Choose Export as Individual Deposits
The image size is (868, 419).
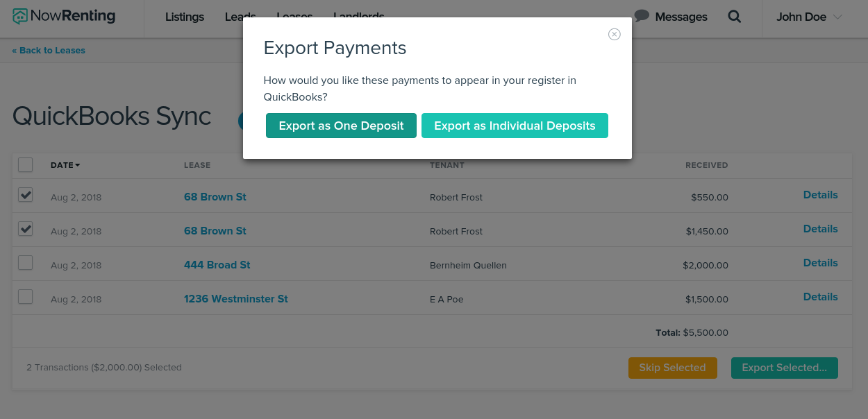click(x=515, y=126)
